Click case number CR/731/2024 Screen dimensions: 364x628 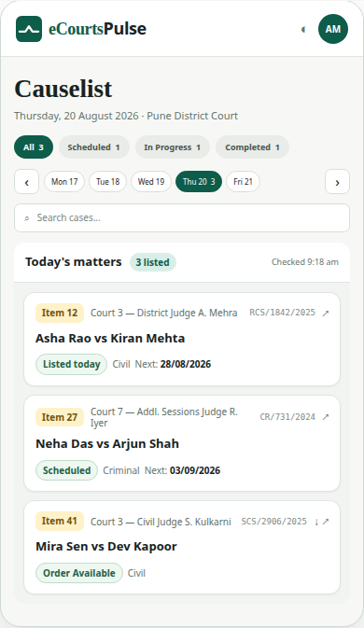pos(287,417)
